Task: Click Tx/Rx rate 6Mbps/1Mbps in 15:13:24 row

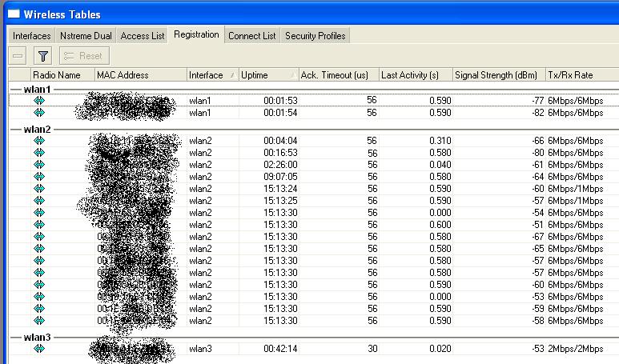Action: 576,189
